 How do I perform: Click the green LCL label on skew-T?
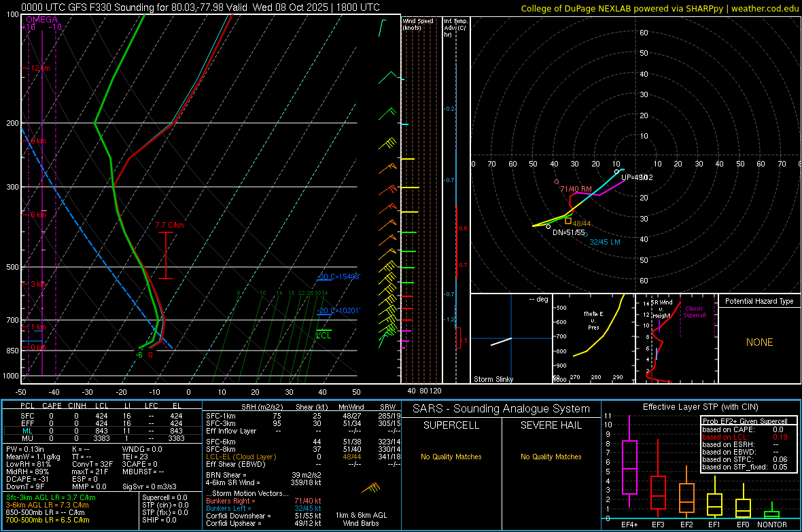click(324, 336)
